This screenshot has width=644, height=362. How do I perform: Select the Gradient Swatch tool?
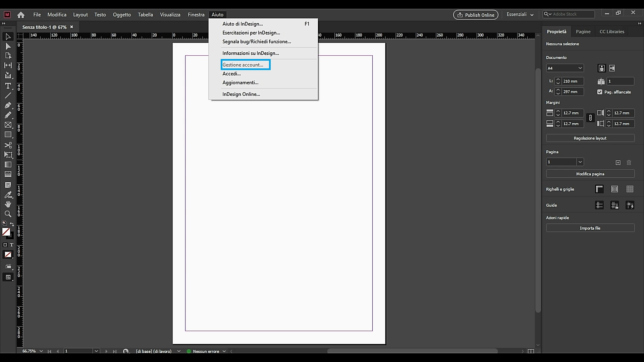point(8,165)
